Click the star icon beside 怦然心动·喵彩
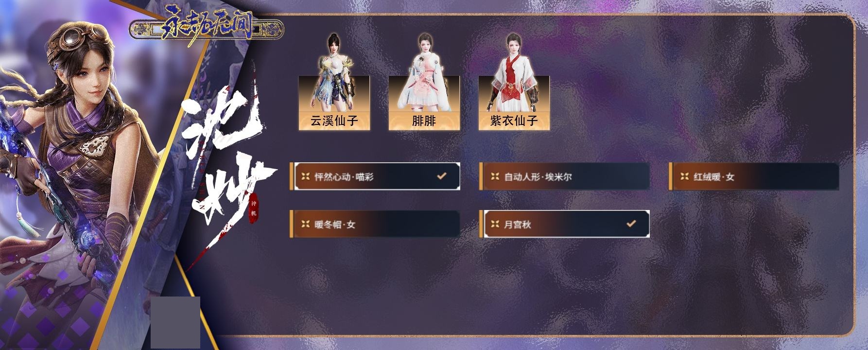 pyautogui.click(x=306, y=176)
